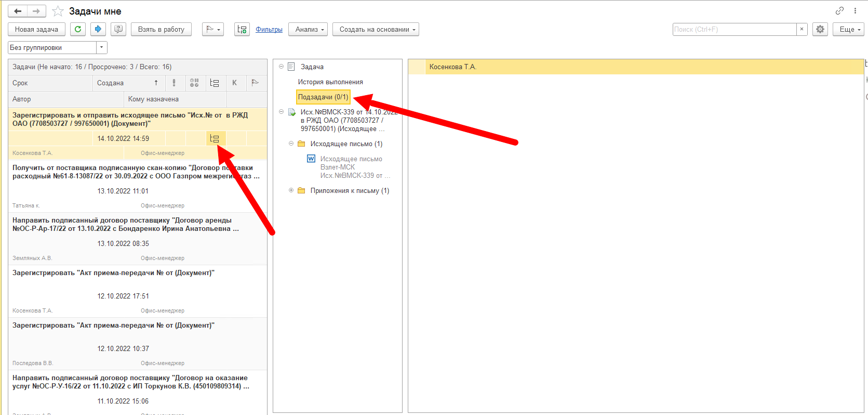Clear the search field with x
868x415 pixels.
pos(802,29)
